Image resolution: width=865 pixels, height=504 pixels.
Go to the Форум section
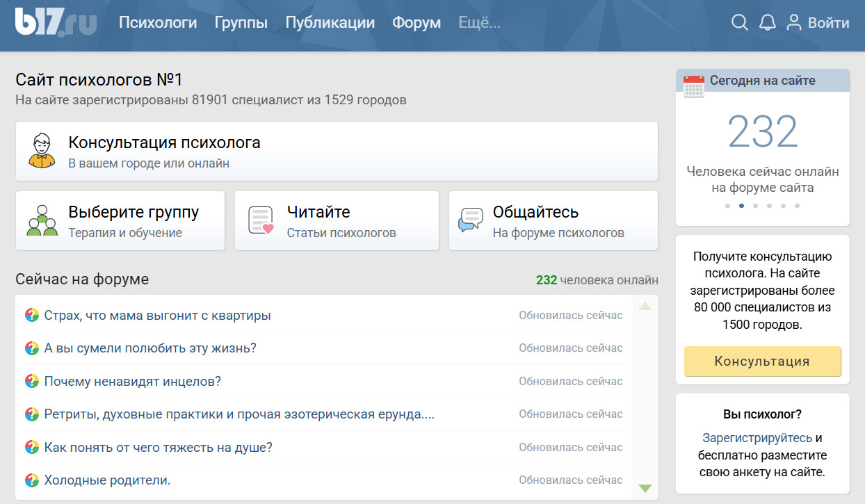tap(416, 23)
